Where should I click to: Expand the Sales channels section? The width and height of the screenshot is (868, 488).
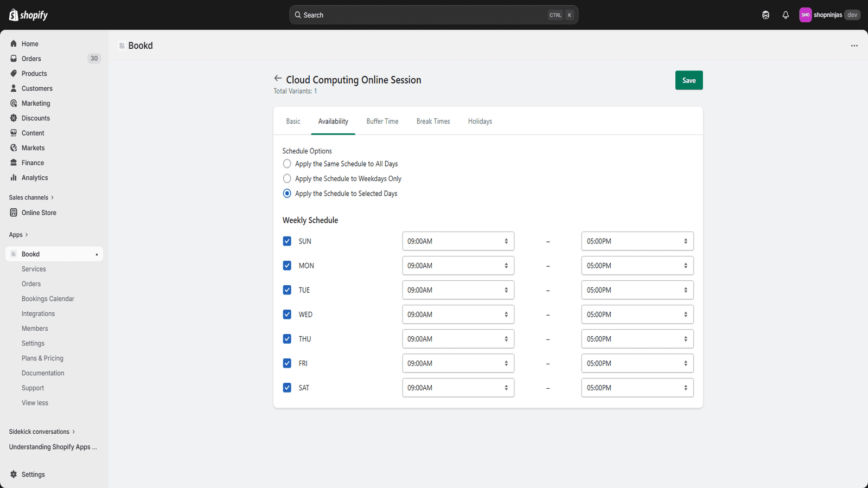pyautogui.click(x=31, y=197)
